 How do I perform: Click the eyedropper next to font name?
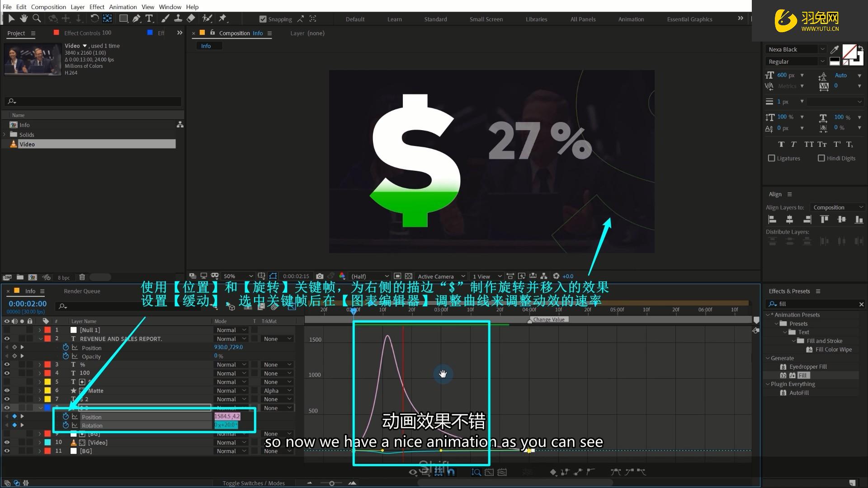[x=835, y=49]
